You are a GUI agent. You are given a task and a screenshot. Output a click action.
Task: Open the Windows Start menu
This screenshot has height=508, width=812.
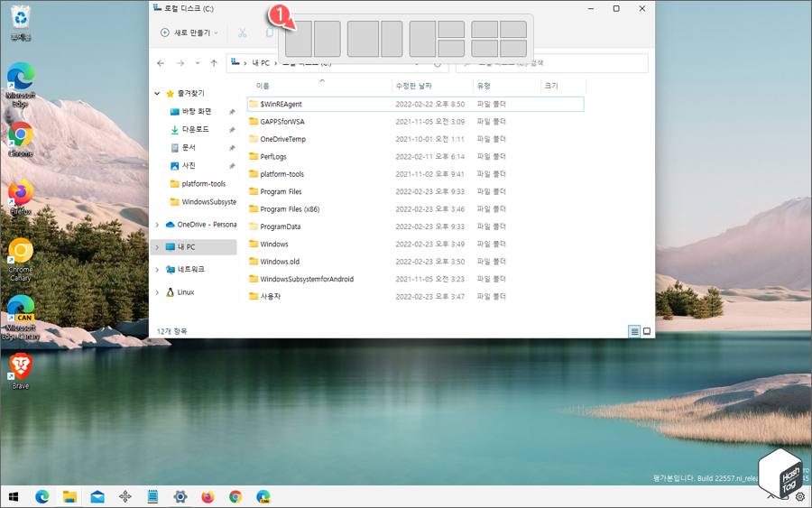coord(14,497)
